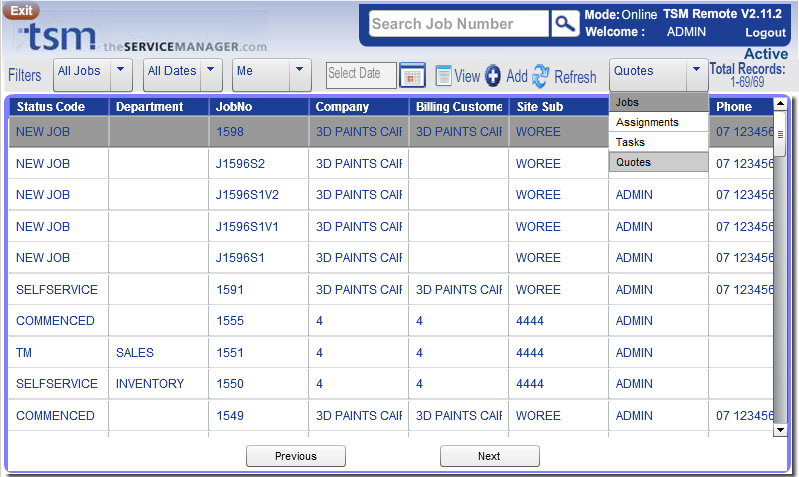
Task: Click the Add label in toolbar
Action: pos(517,76)
